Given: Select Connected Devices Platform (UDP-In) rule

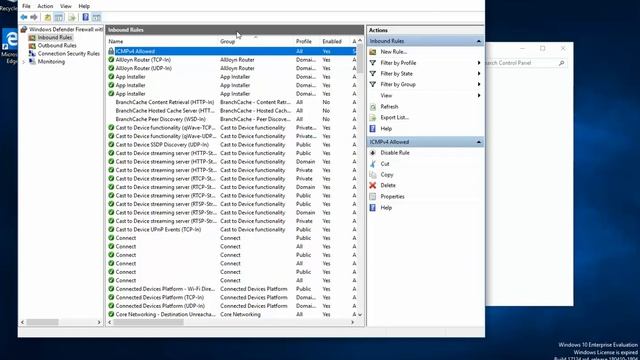Looking at the screenshot, I should 231,306.
